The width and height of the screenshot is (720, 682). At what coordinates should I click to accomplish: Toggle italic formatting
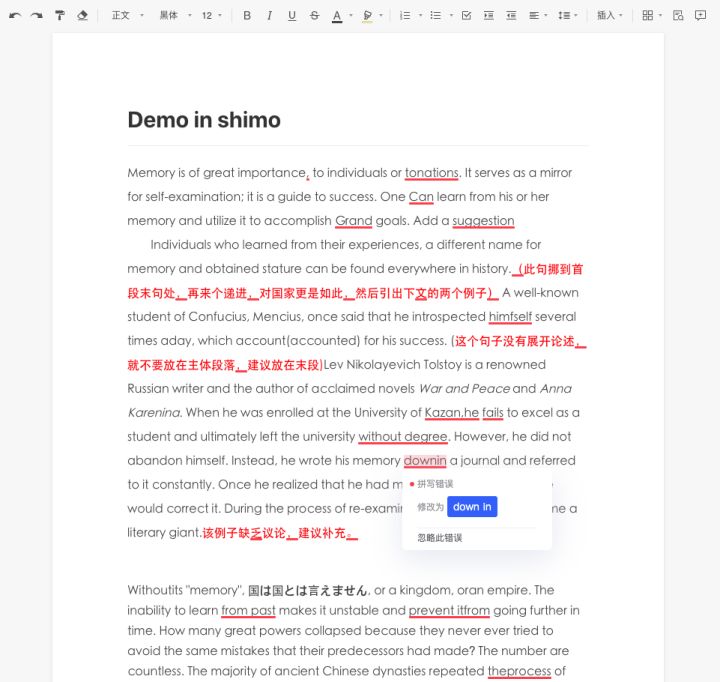(269, 16)
